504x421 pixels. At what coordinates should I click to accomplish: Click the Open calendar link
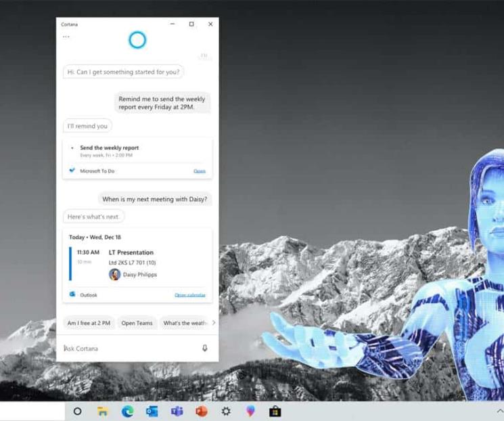[x=190, y=295]
